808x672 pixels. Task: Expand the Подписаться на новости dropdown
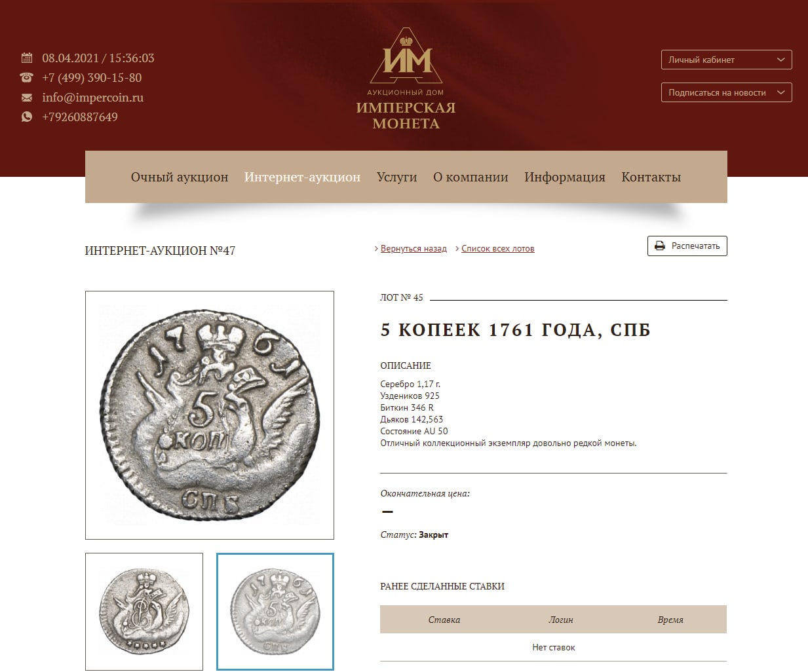pos(727,92)
